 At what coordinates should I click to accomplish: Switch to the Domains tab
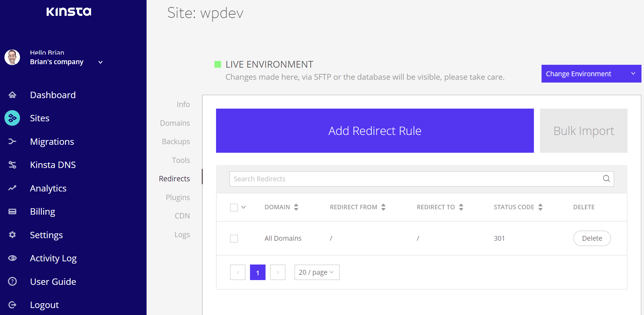point(175,123)
